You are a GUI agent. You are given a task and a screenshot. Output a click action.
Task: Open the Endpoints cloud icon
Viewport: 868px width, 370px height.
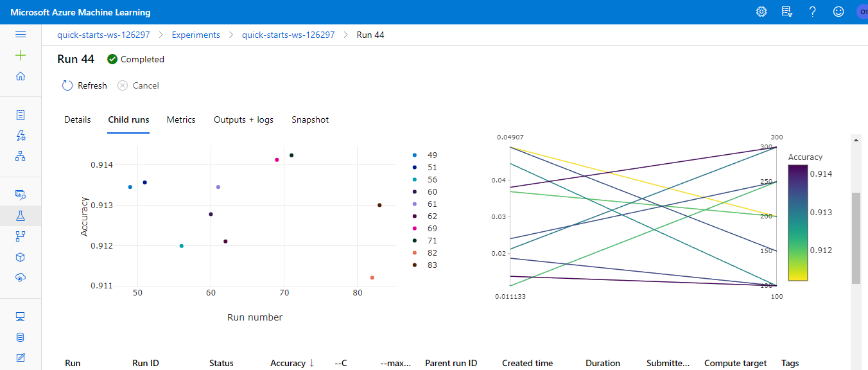(x=21, y=277)
